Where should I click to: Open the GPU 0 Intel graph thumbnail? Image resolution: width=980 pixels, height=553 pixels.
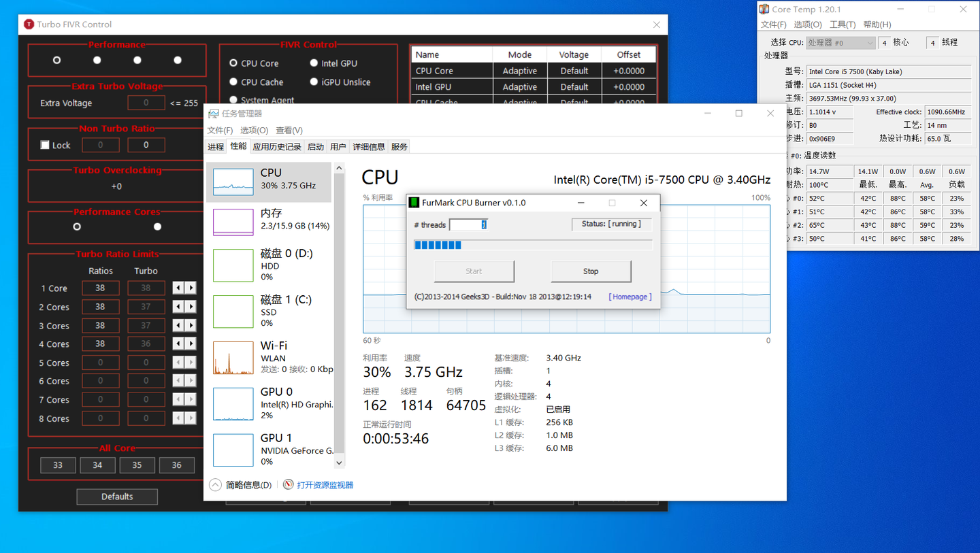[233, 404]
